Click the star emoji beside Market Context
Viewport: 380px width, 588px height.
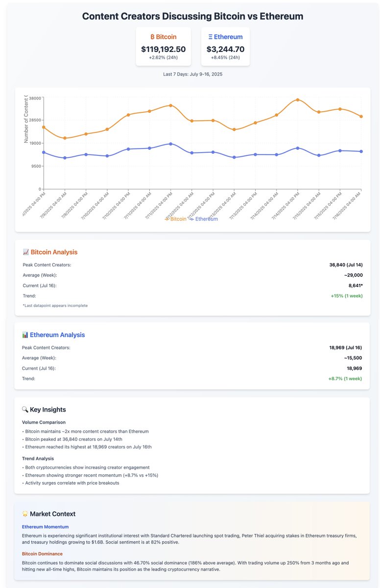(25, 514)
